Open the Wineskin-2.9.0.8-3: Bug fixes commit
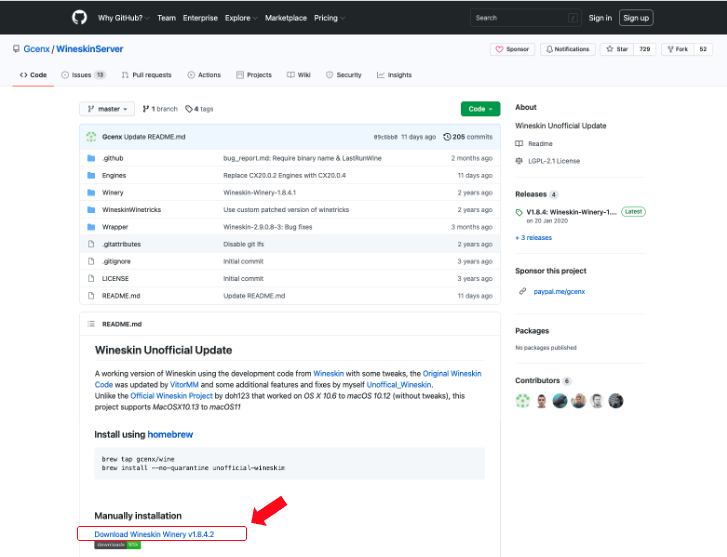727x557 pixels. [268, 227]
